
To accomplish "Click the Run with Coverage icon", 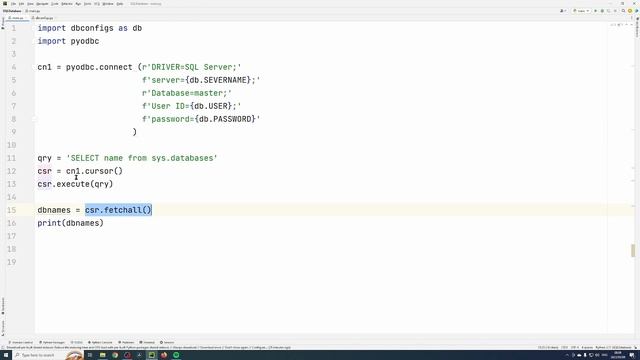I will tap(609, 11).
